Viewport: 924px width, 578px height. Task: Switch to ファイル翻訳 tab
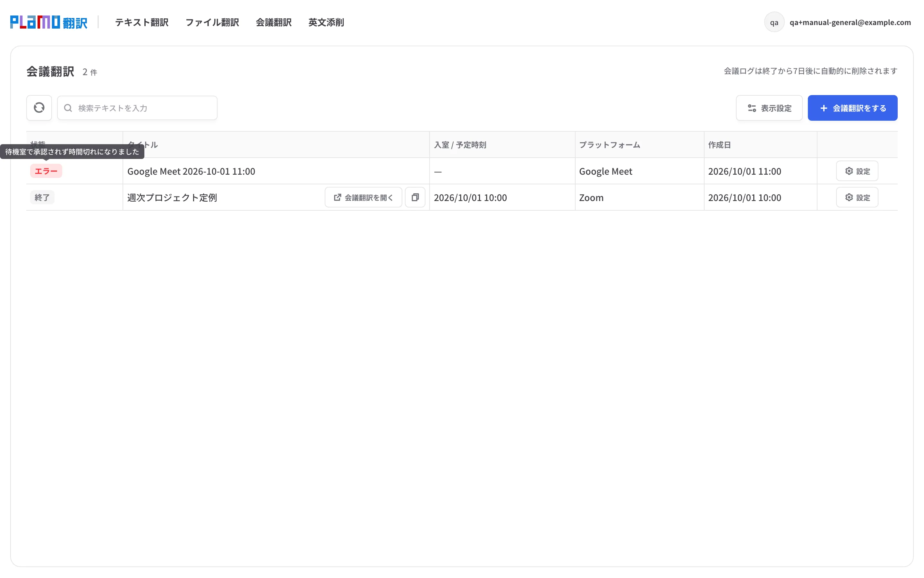[212, 22]
